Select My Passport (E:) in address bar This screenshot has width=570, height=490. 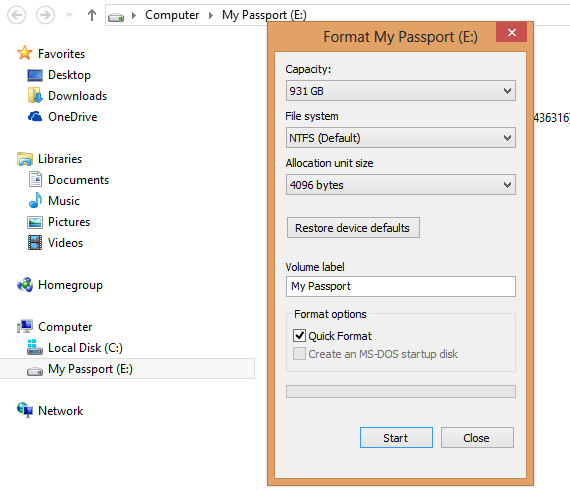click(264, 15)
